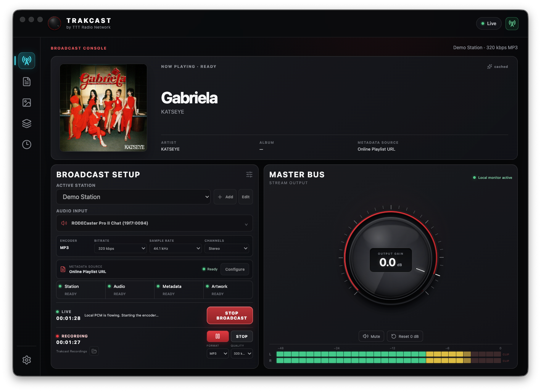541x392 pixels.
Task: Click the Output Gain 0.0 dB readout
Action: click(391, 260)
